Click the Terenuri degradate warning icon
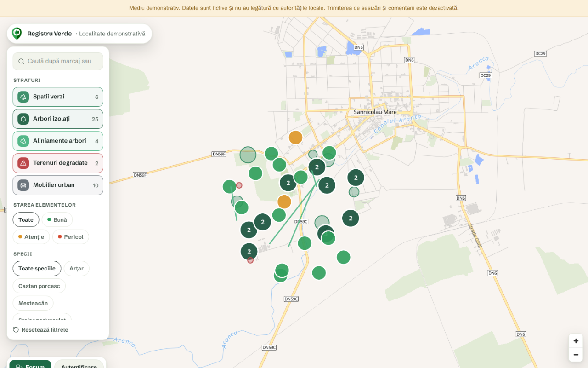Viewport: 588px width, 368px height. click(x=23, y=163)
